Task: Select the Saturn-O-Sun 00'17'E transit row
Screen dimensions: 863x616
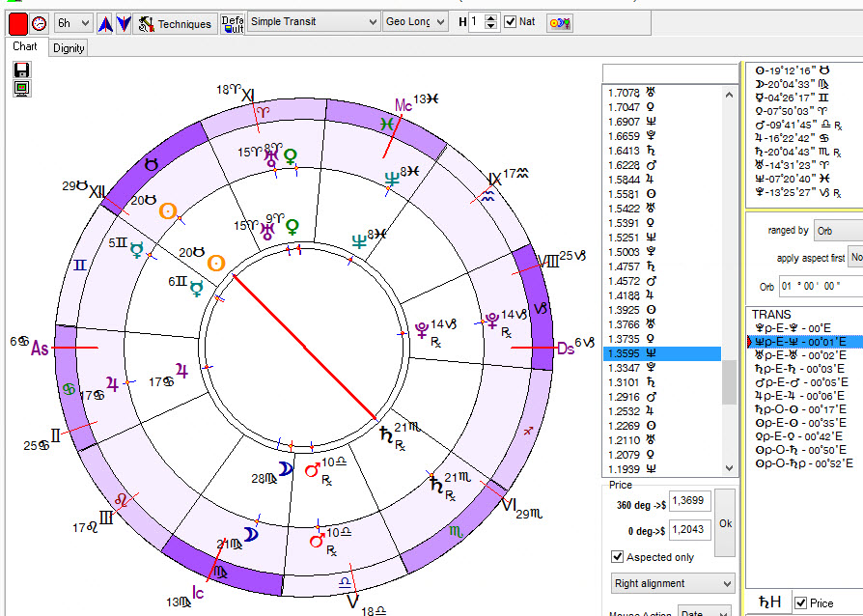Action: coord(805,409)
